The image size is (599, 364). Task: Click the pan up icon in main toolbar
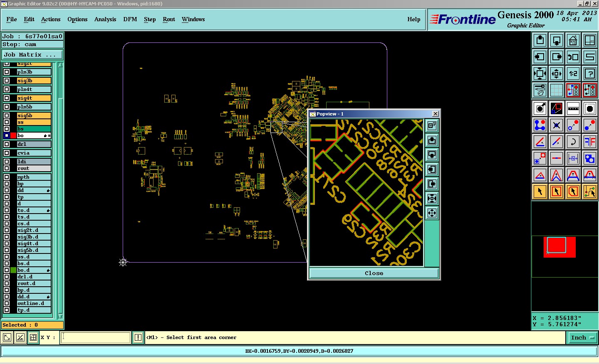540,40
